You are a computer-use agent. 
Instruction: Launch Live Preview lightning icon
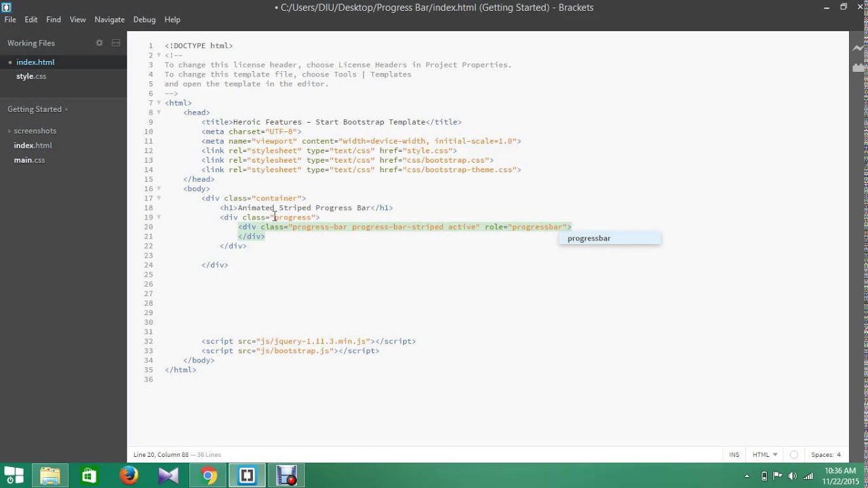(x=859, y=48)
